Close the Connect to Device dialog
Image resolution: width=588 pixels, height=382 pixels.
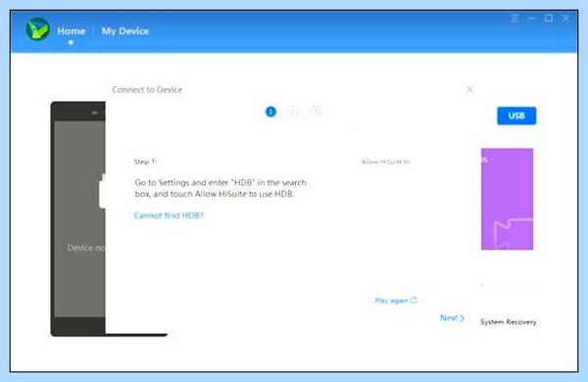pyautogui.click(x=469, y=89)
